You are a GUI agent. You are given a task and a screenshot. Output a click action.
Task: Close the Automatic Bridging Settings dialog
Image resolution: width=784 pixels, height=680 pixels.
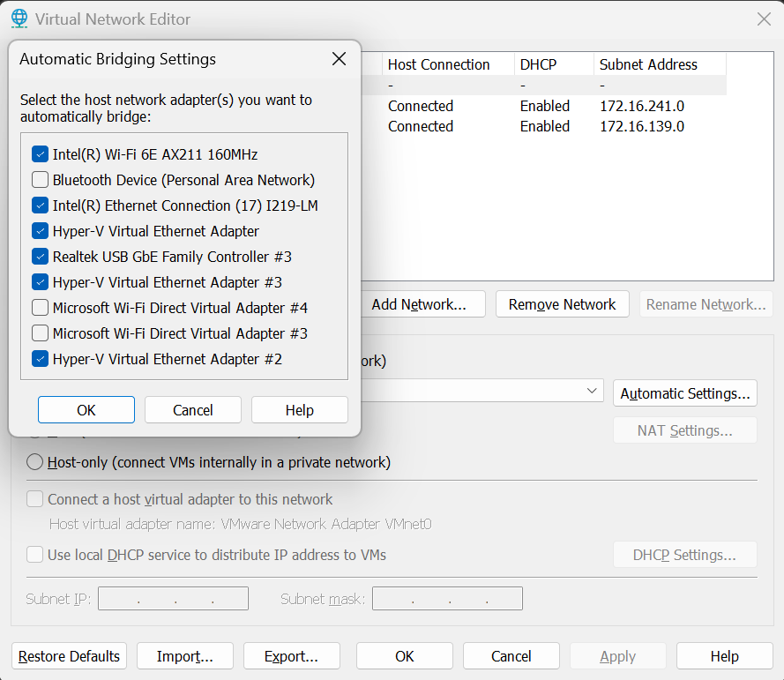point(339,59)
